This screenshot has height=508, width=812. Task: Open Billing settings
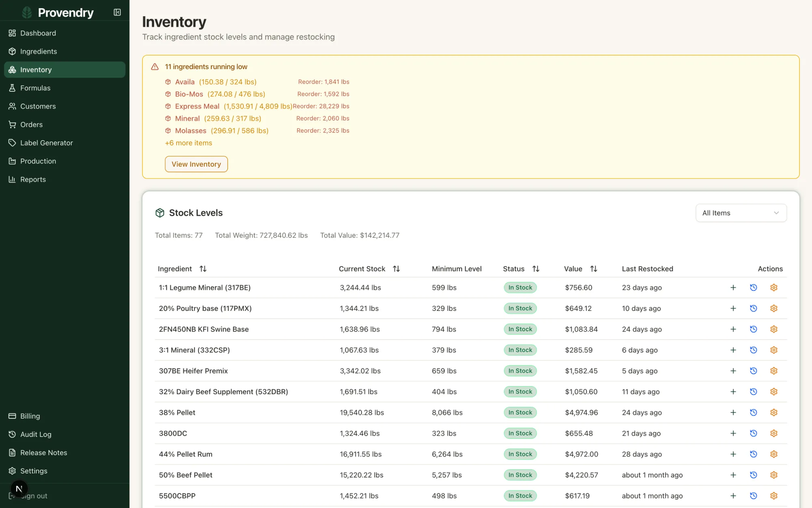coord(65,416)
